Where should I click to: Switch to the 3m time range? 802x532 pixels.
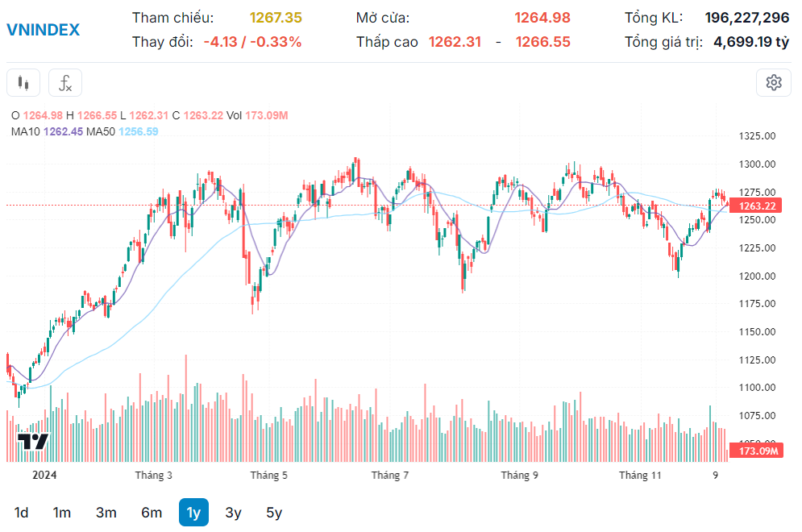[x=106, y=513]
